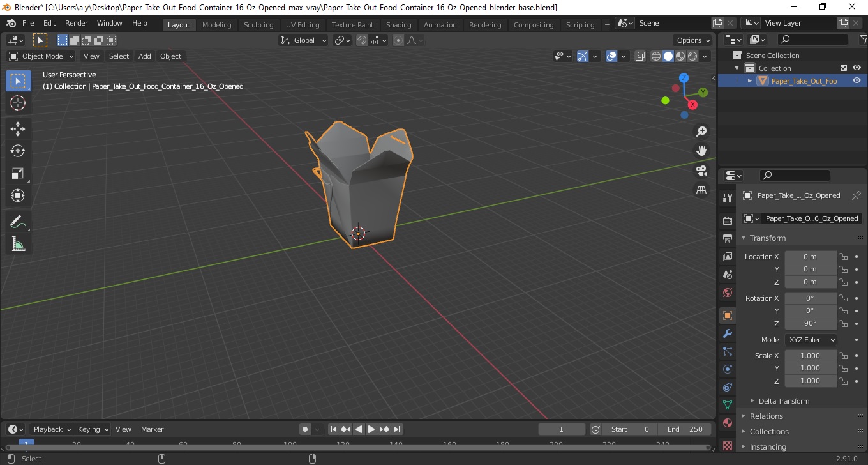The width and height of the screenshot is (868, 465).
Task: Open the pivot point dropdown
Action: tap(343, 40)
